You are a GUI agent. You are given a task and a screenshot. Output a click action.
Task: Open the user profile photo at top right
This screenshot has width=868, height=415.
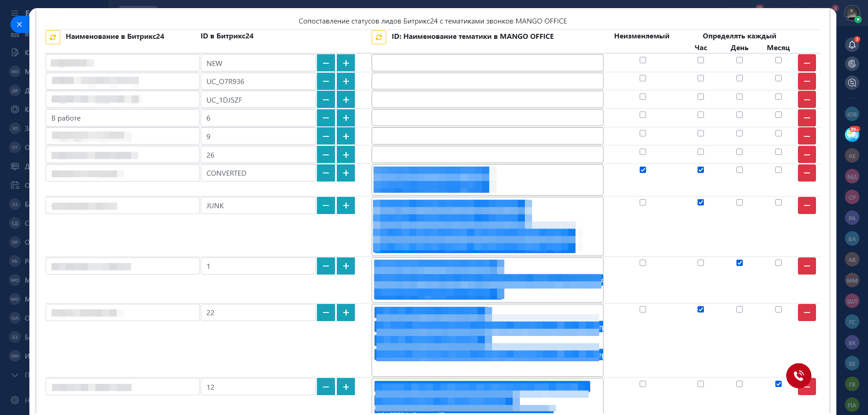(x=852, y=13)
